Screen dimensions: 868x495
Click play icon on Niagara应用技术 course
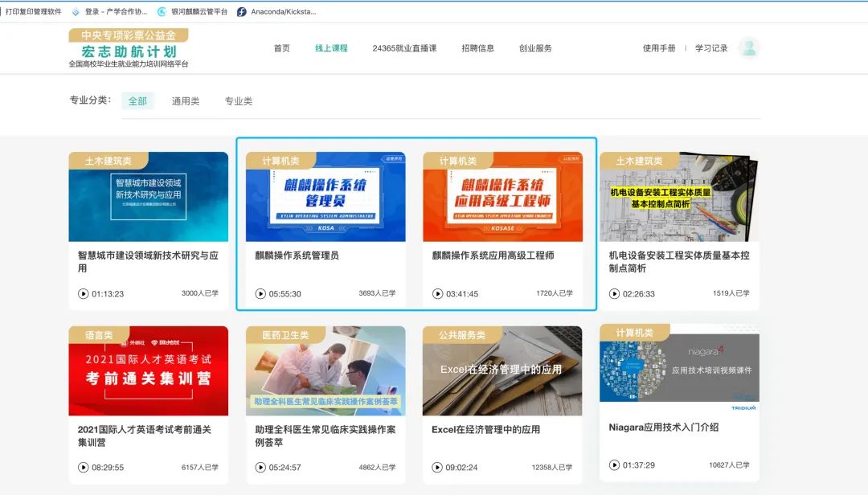tap(615, 465)
